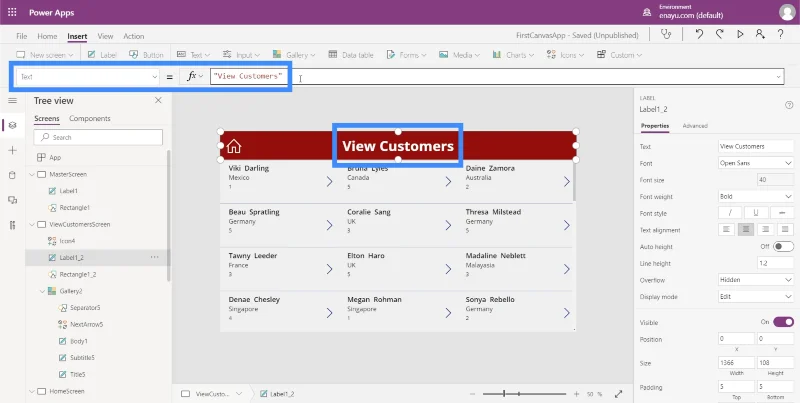The image size is (800, 403).
Task: Open the help question mark
Action: 781,35
